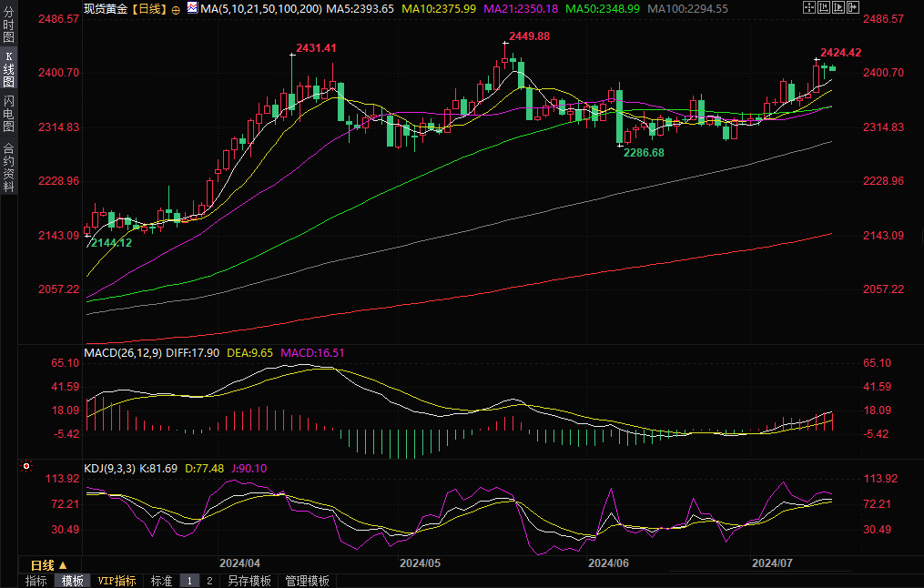Toggle template number 2
The height and width of the screenshot is (588, 924).
point(208,581)
